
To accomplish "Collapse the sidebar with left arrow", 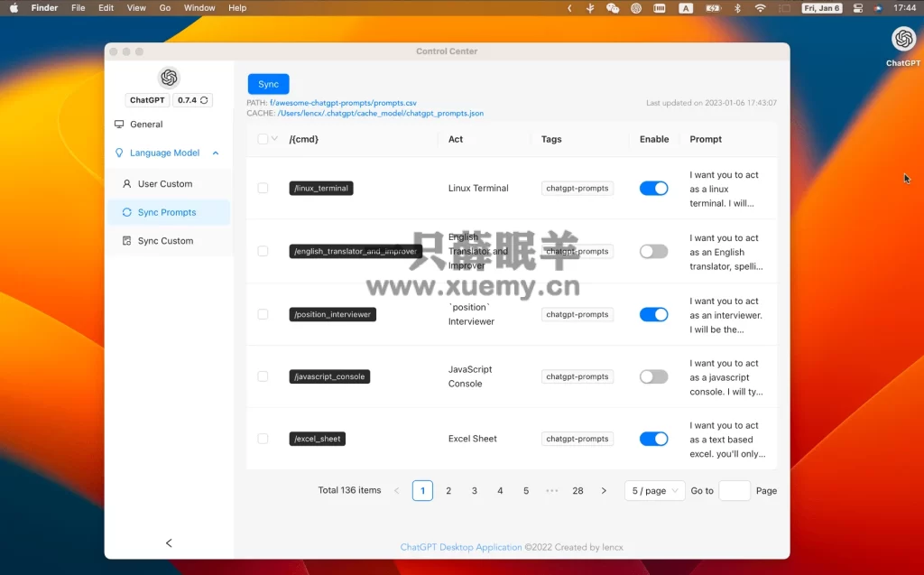I will tap(169, 543).
